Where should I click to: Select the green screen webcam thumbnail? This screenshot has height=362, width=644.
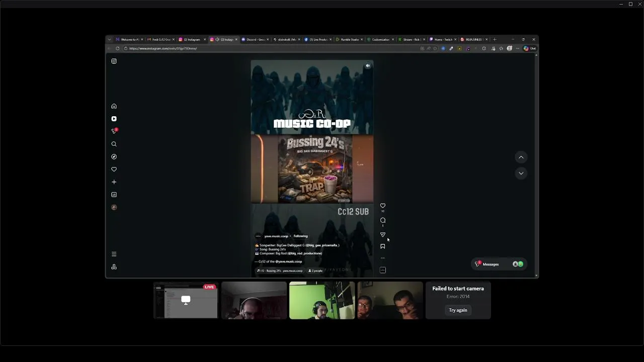coord(322,300)
